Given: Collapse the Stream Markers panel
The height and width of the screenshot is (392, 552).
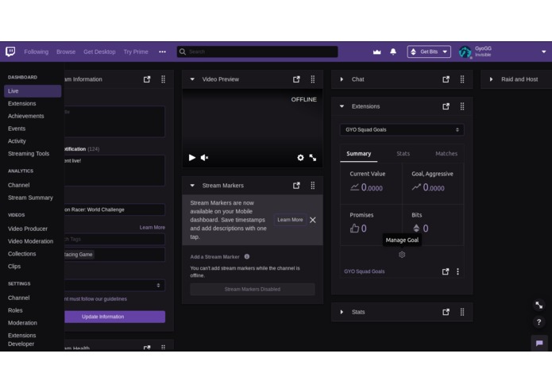Looking at the screenshot, I should [192, 185].
